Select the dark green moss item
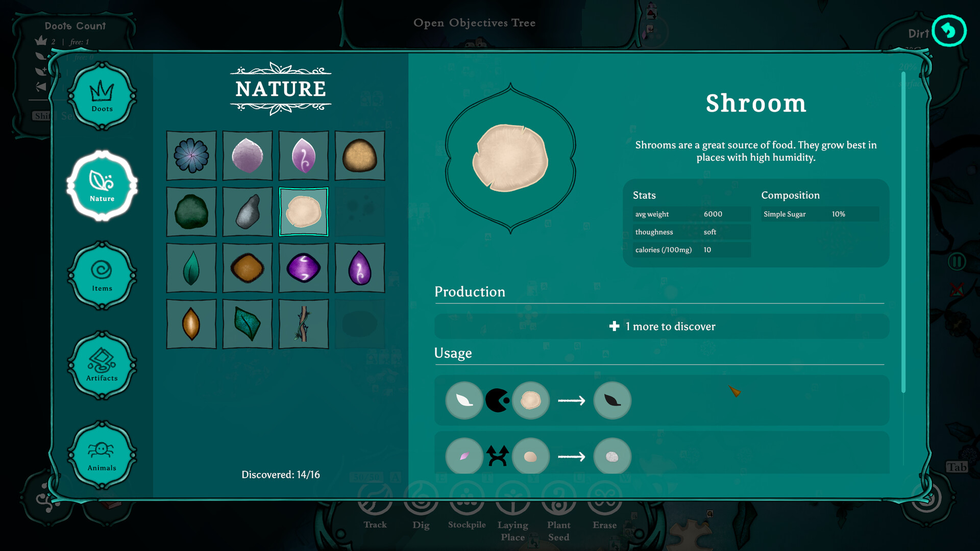 click(x=191, y=212)
